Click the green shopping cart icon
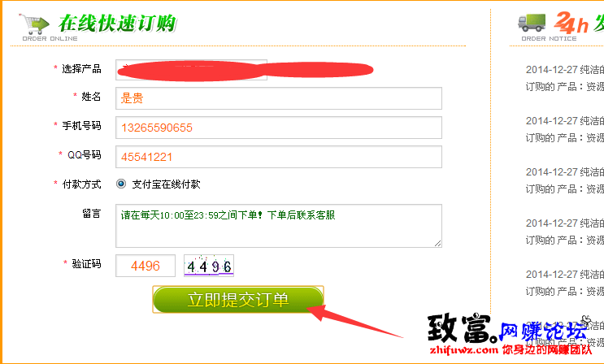The image size is (604, 364). [x=34, y=24]
